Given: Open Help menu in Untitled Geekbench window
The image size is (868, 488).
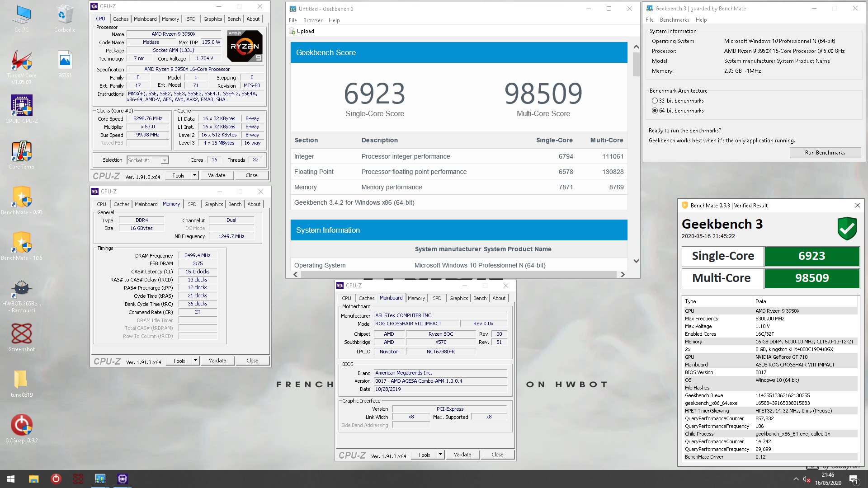Looking at the screenshot, I should pos(334,20).
